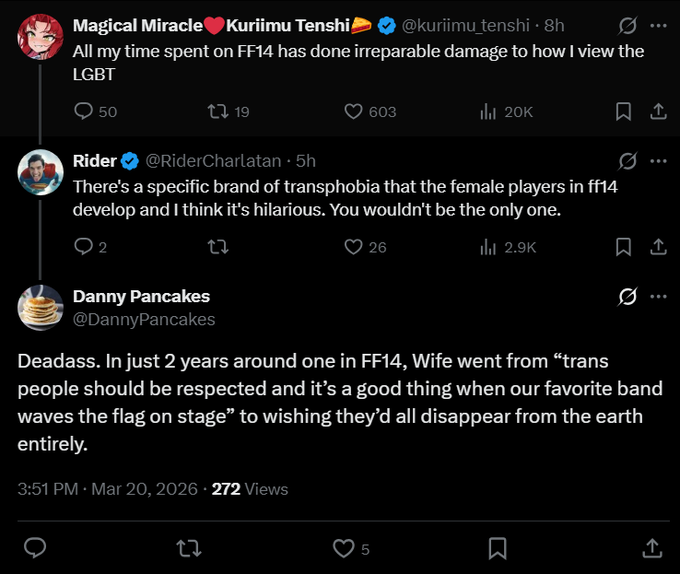
Task: Click Grok icon on Rider's tweet
Action: tap(628, 160)
